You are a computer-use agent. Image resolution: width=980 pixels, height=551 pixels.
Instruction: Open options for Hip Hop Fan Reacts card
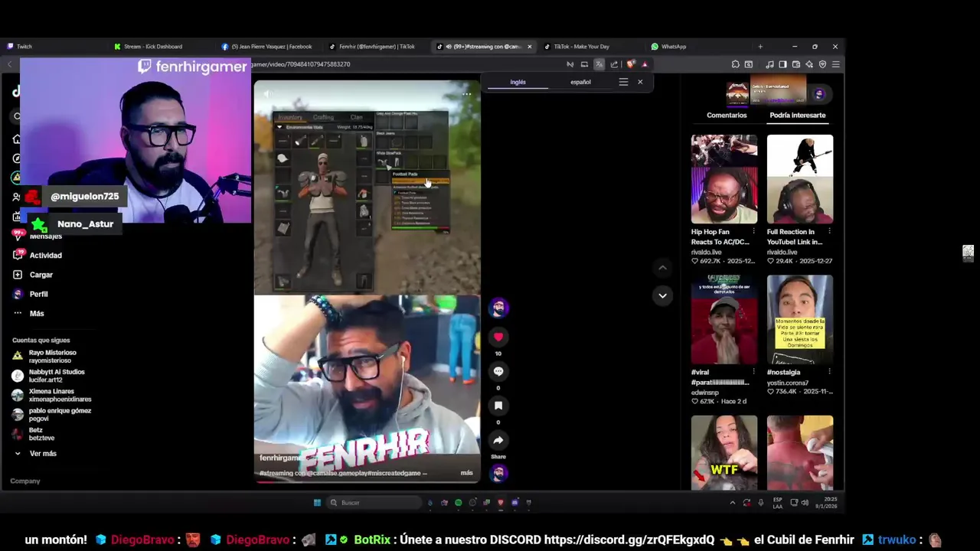point(754,232)
